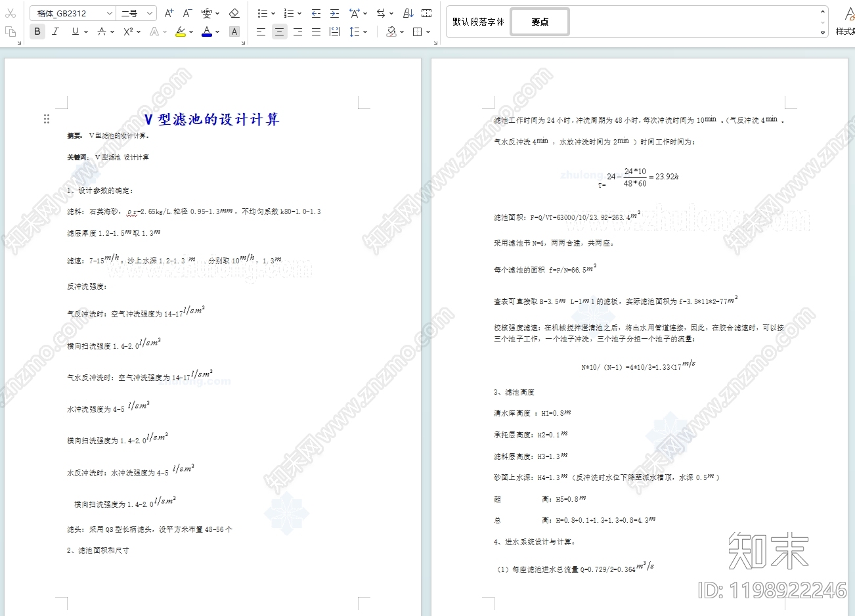Click the superscript X² icon
This screenshot has width=855, height=616.
click(129, 32)
